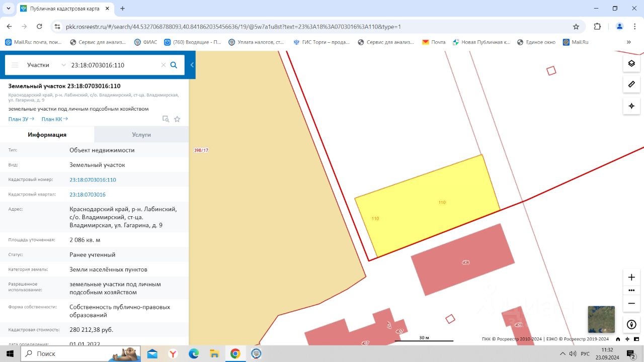Click the cadastral number search field
Viewport: 644px width, 362px height.
click(x=115, y=65)
